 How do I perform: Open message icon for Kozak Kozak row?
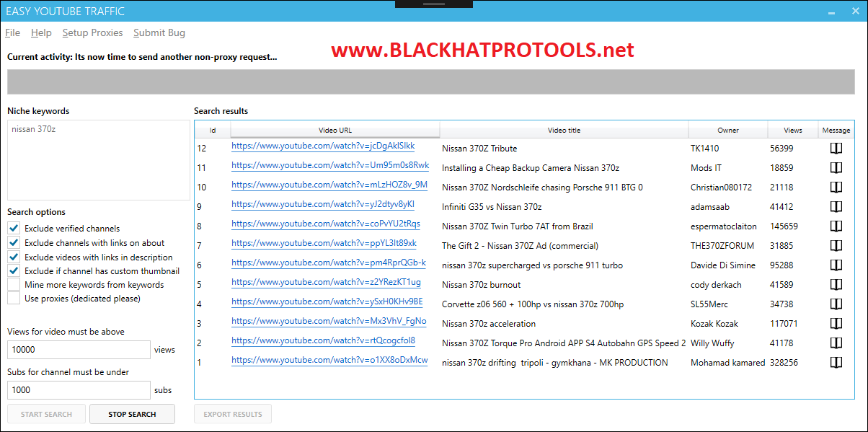836,323
